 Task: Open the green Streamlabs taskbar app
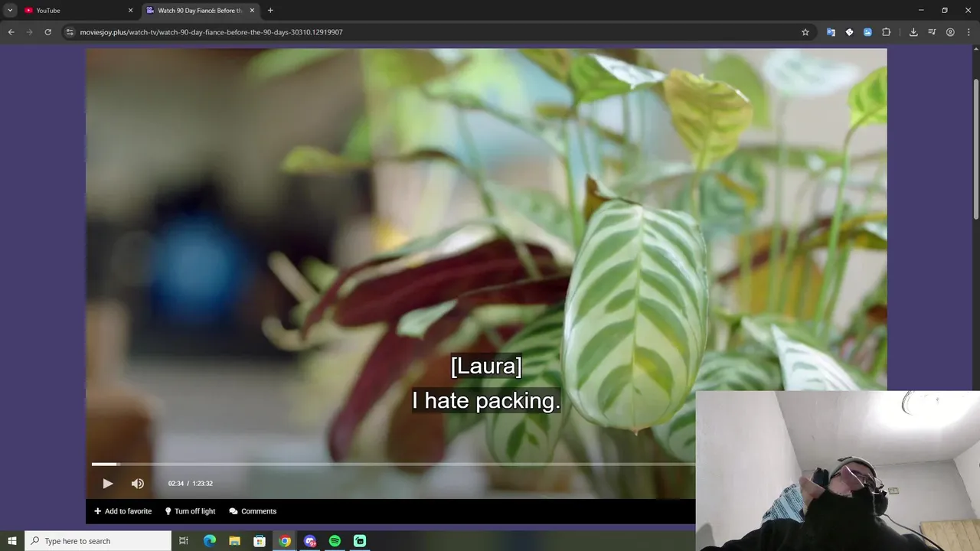pos(360,541)
